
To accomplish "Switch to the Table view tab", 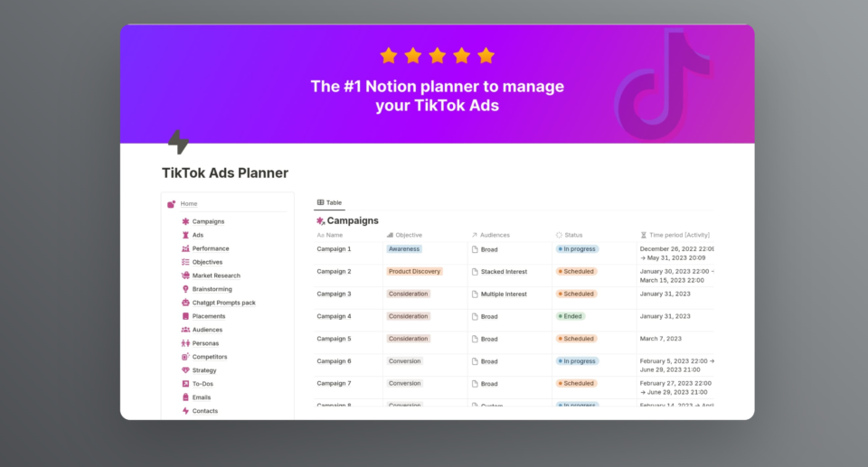I will 329,202.
